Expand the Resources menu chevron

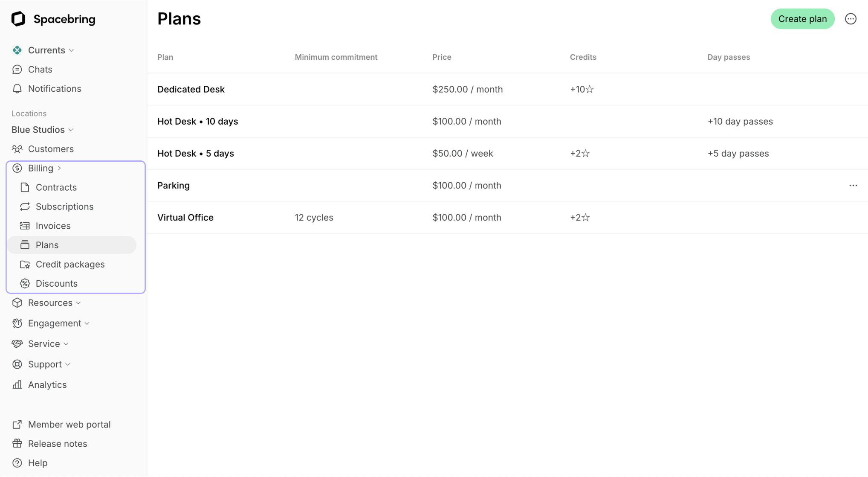[x=78, y=303]
